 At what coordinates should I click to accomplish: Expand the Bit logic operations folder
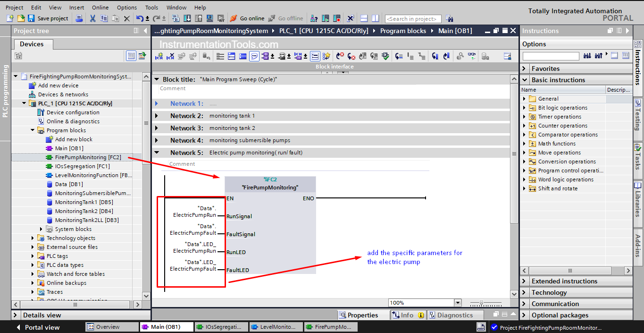pyautogui.click(x=524, y=108)
